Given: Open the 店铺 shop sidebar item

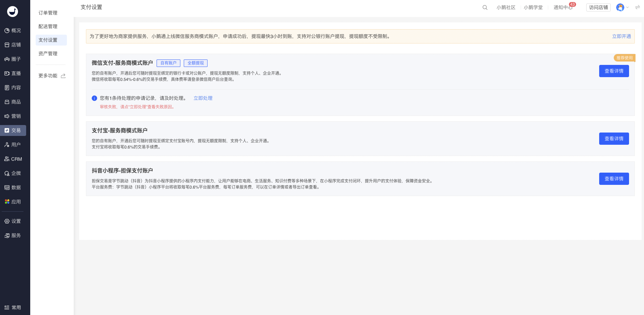Looking at the screenshot, I should point(13,45).
